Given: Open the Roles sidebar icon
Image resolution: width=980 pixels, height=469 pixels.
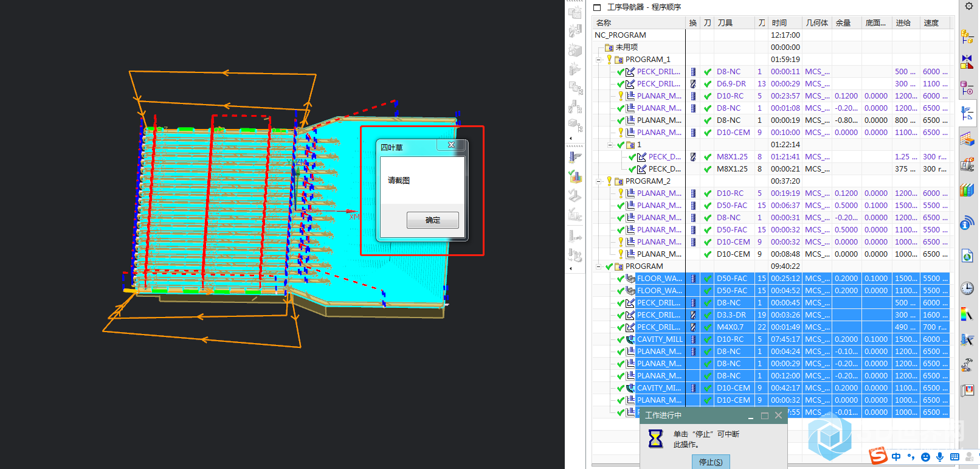Looking at the screenshot, I should coord(967,366).
